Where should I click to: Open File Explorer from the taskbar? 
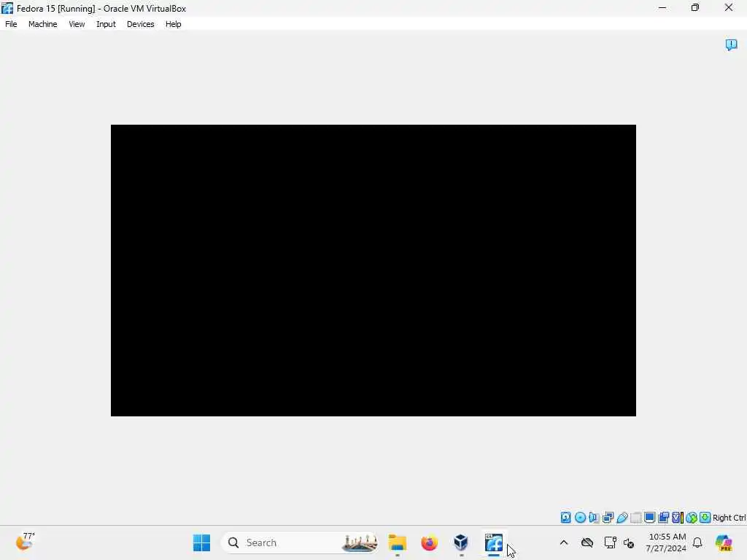tap(398, 542)
